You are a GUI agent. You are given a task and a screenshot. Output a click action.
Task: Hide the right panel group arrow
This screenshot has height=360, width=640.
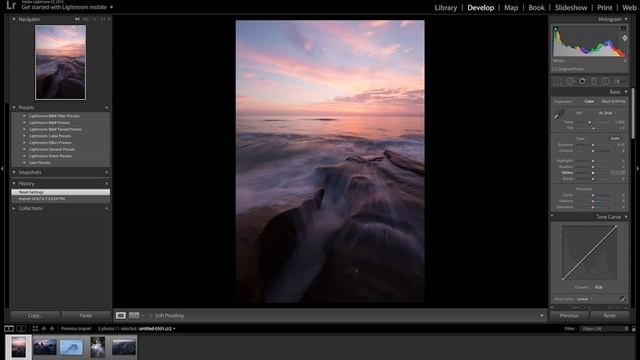pos(638,168)
